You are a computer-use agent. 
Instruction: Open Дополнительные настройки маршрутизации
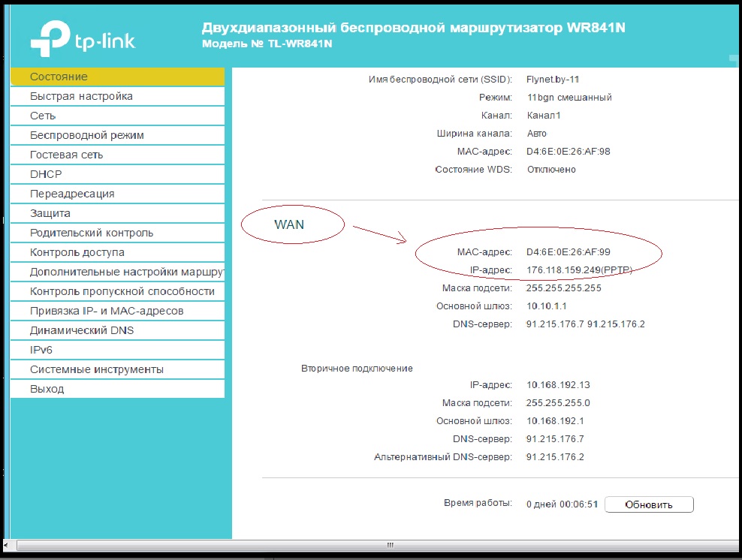point(117,272)
